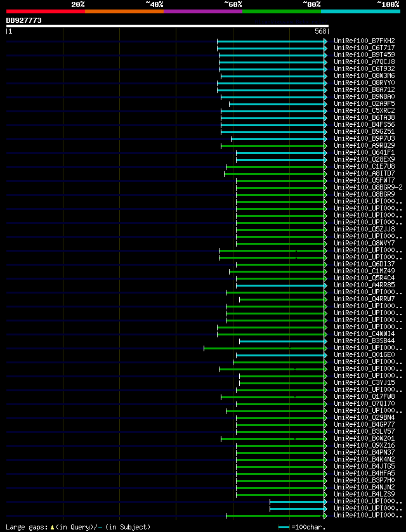This screenshot has width=406, height=532.
Task: Click the cyan ~100% identity legend segment
Action: (x=360, y=11)
